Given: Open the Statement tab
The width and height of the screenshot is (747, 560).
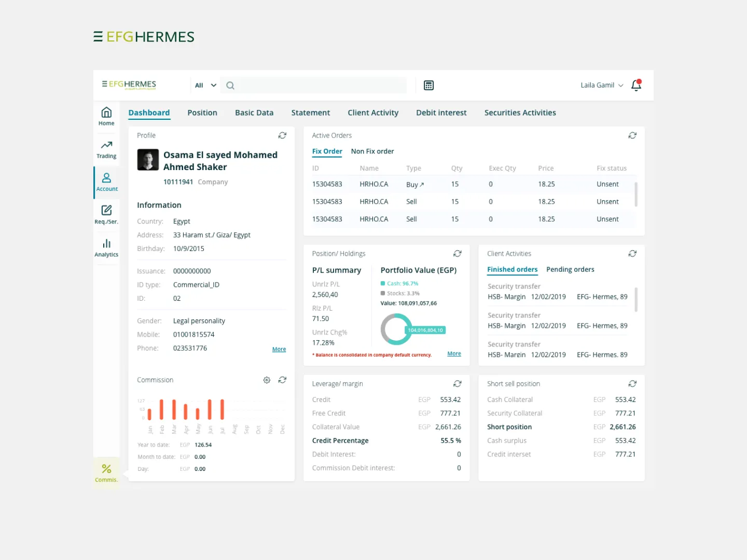Looking at the screenshot, I should [x=310, y=113].
